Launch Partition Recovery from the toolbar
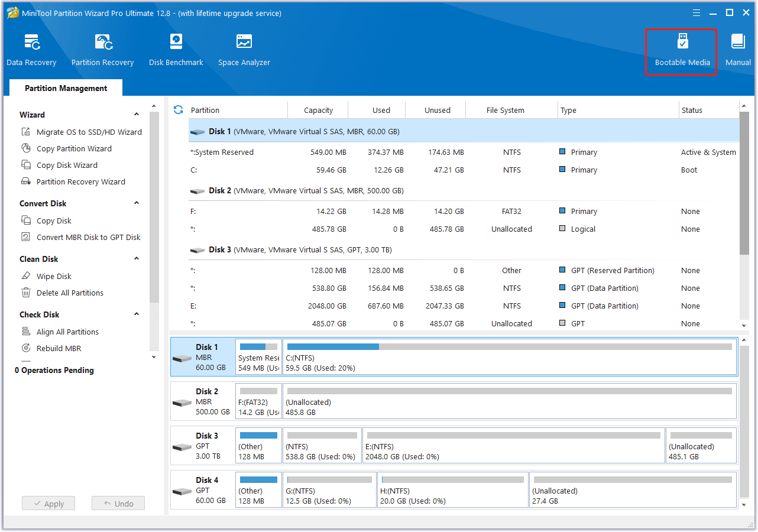Viewport: 758px width, 532px height. pyautogui.click(x=102, y=50)
